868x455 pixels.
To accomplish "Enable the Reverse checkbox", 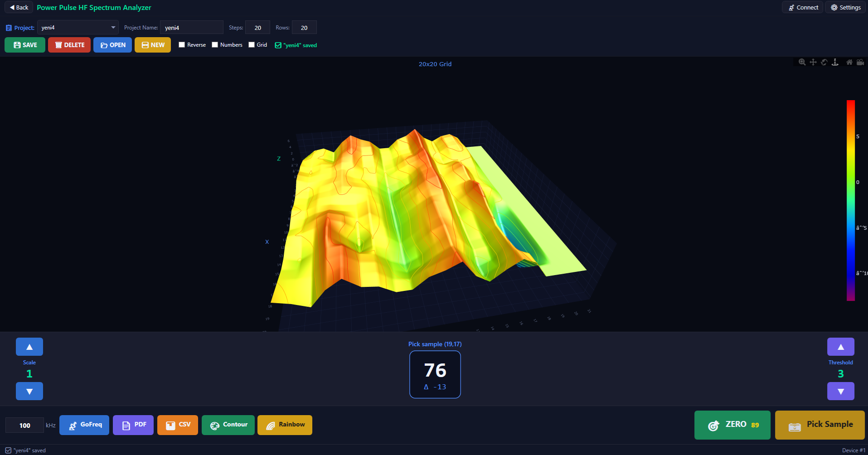I will [x=182, y=44].
